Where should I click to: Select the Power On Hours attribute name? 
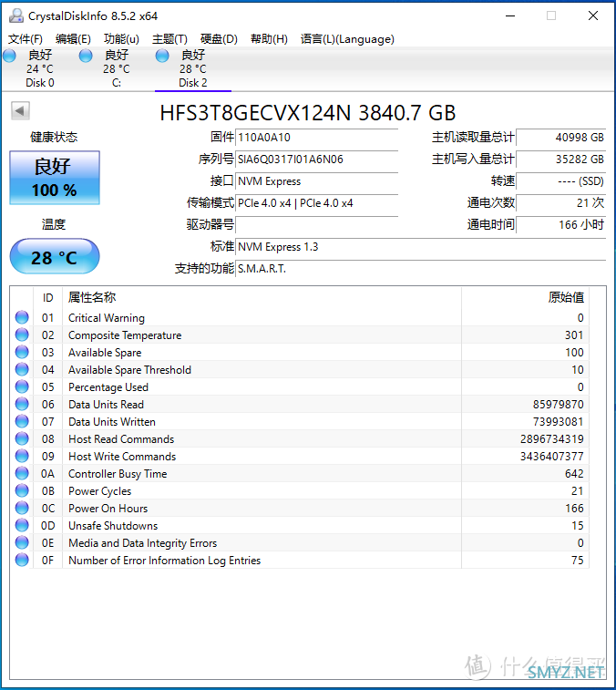tap(108, 509)
